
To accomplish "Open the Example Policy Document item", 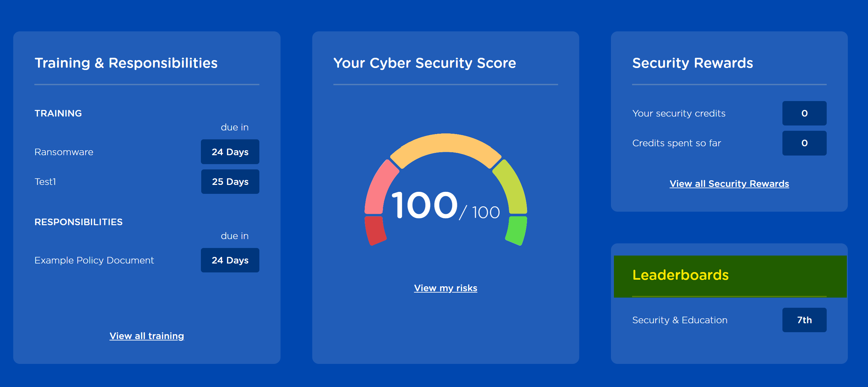I will point(94,260).
